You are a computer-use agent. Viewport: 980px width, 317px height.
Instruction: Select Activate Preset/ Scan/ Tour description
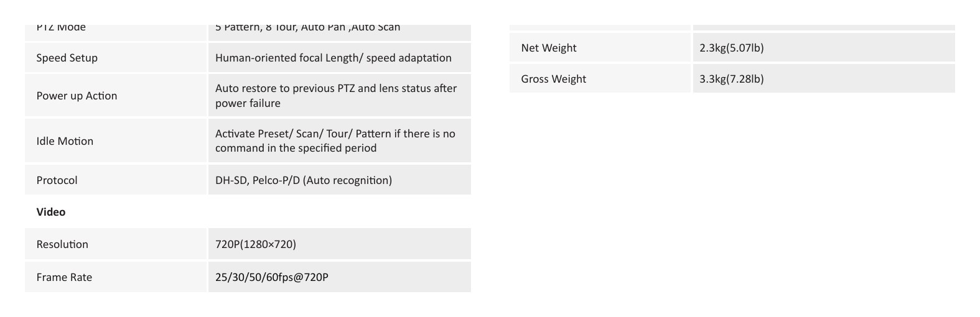click(x=335, y=140)
